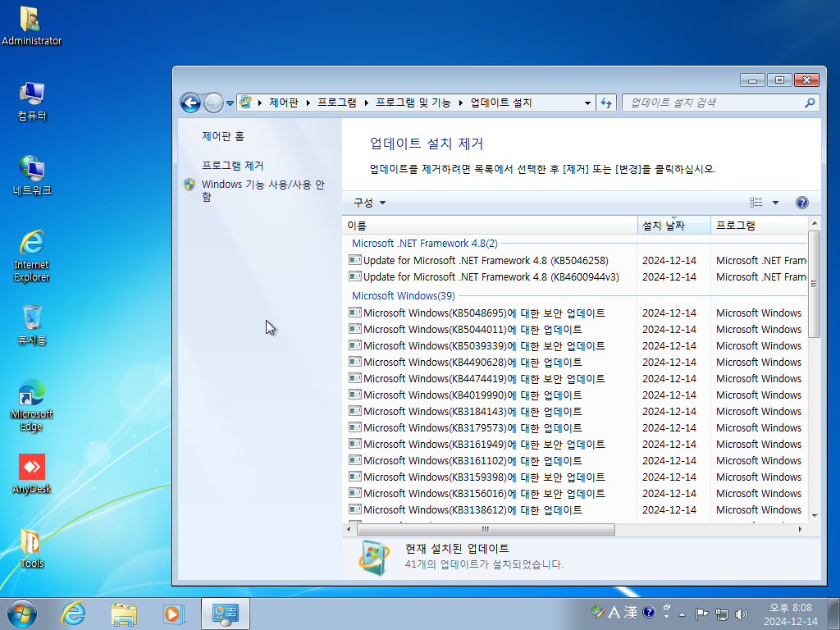Screen dimensions: 840x630
Task: Click the refresh button beside address bar
Action: (606, 103)
